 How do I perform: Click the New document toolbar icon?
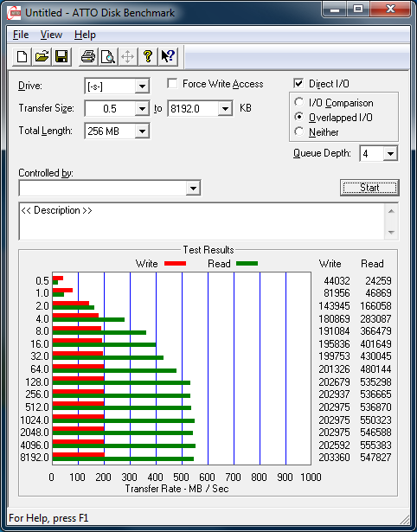click(x=22, y=56)
